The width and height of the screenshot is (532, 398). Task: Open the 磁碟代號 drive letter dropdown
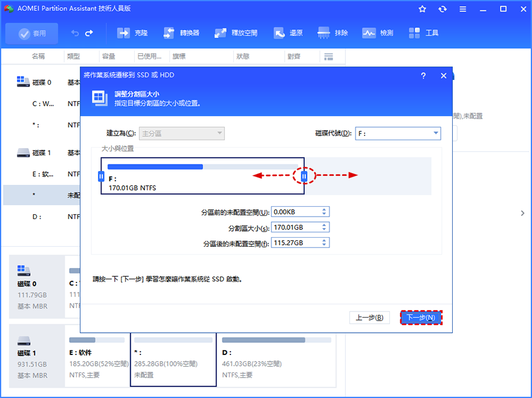click(398, 134)
